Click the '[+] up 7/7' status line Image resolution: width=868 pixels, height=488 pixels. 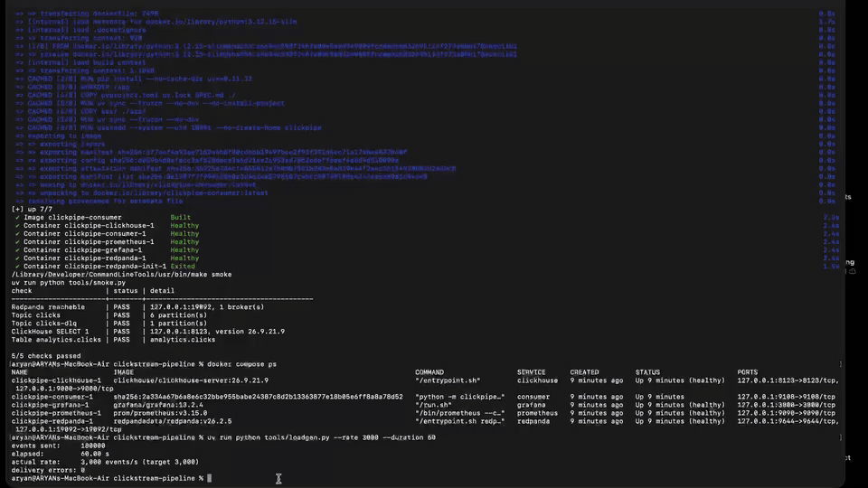(x=32, y=209)
